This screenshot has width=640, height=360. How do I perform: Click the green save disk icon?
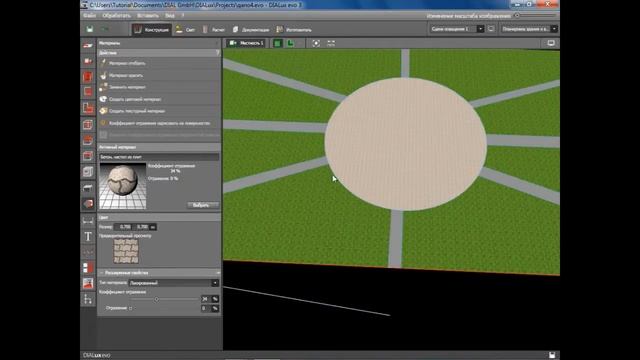pos(90,29)
